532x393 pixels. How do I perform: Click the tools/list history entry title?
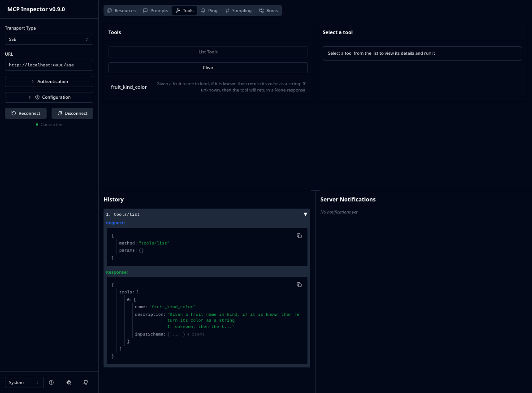tap(123, 214)
